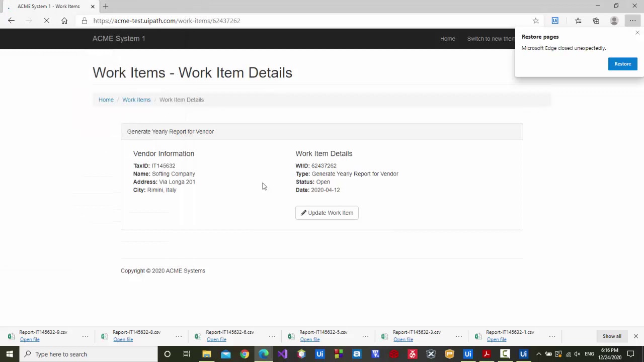Open file Report-IT145632-8.csv
Viewport: 644px width, 362px height.
[x=123, y=339]
